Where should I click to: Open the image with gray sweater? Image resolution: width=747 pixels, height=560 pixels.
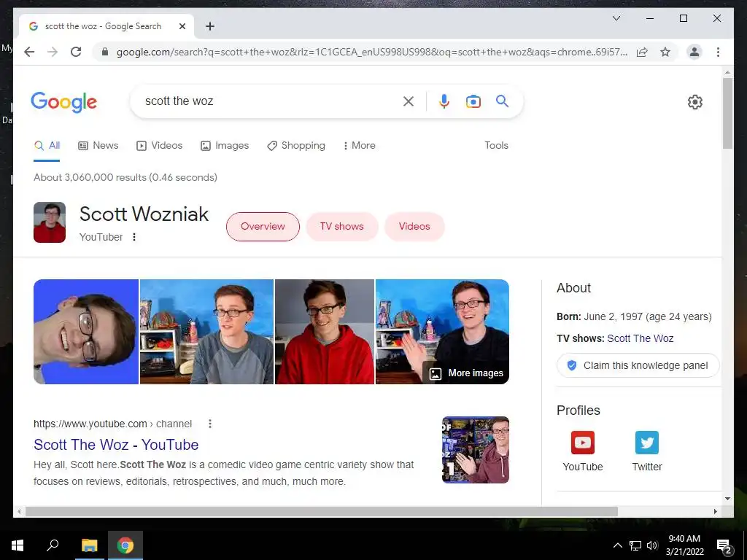pyautogui.click(x=206, y=332)
